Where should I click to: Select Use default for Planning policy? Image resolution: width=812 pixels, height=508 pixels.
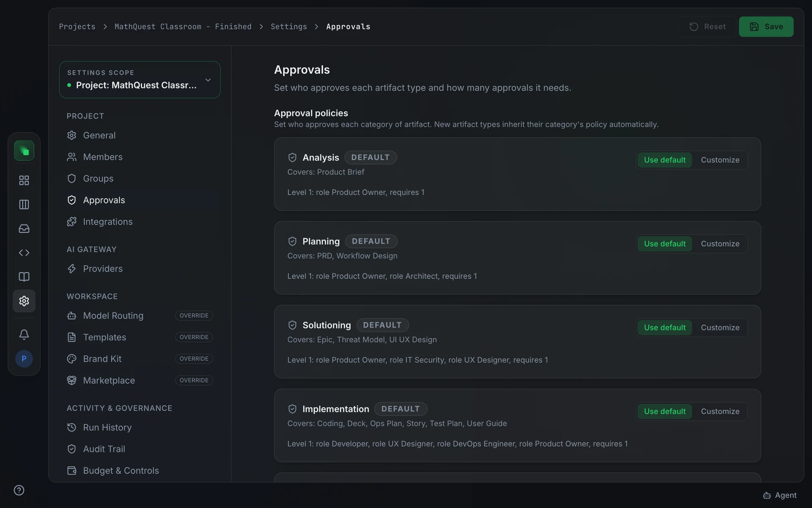(664, 243)
